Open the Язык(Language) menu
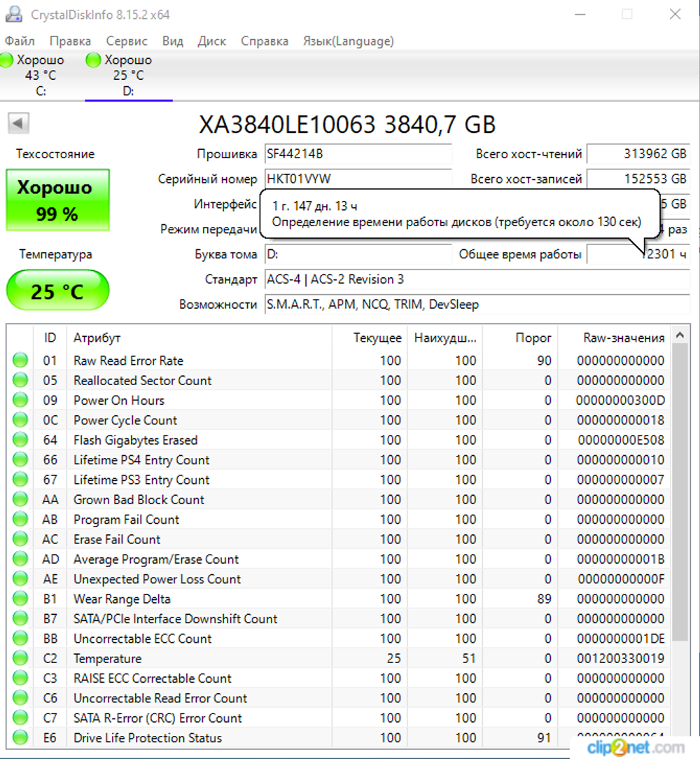700x759 pixels. (348, 41)
